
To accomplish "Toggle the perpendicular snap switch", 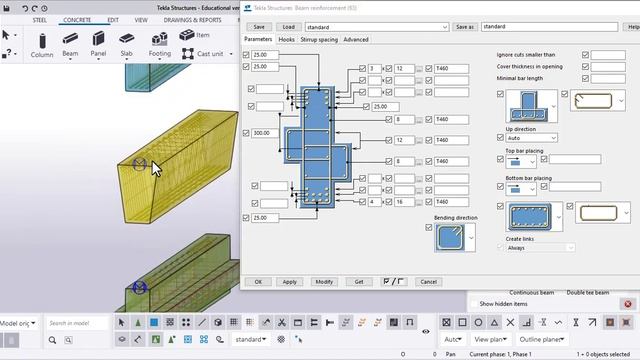I will [x=527, y=322].
